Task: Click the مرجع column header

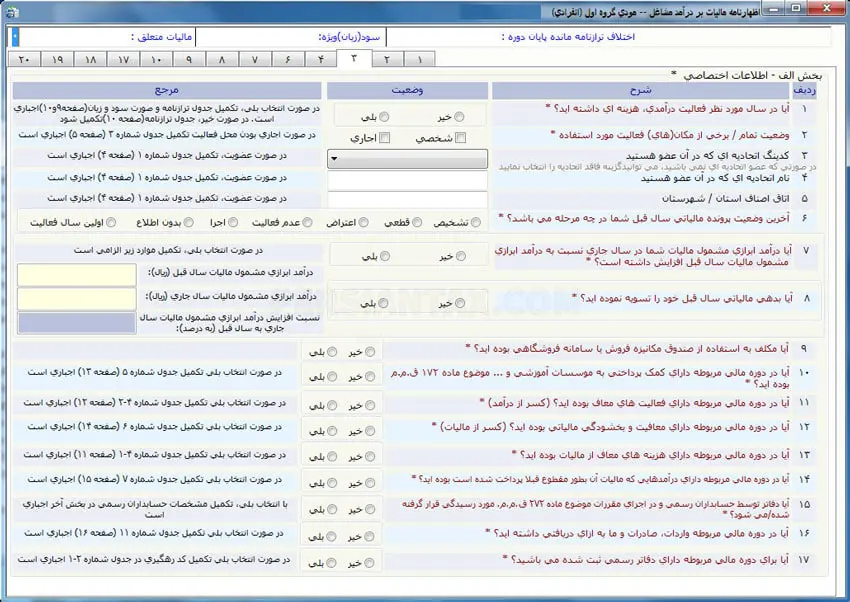Action: (166, 90)
